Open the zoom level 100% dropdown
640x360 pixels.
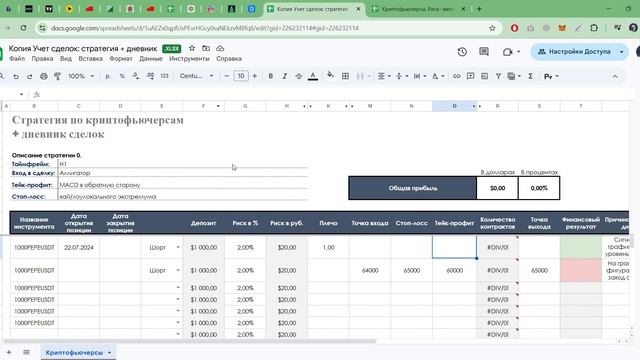(x=81, y=76)
